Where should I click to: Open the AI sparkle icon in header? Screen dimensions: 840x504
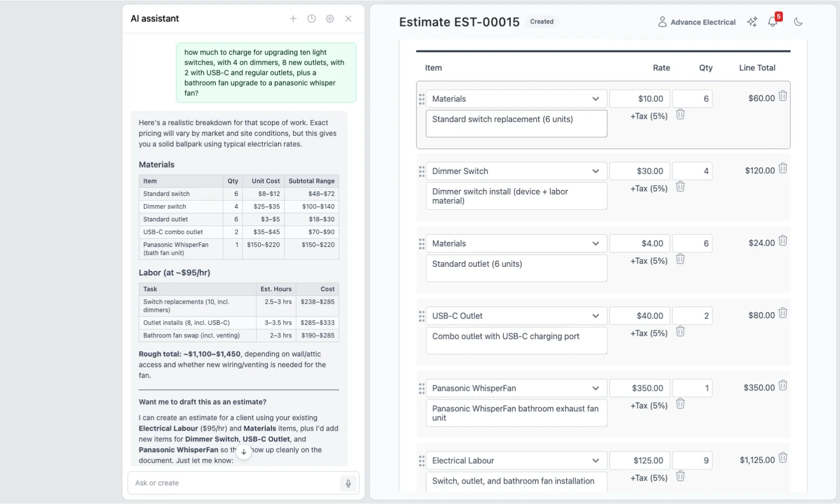click(x=752, y=22)
